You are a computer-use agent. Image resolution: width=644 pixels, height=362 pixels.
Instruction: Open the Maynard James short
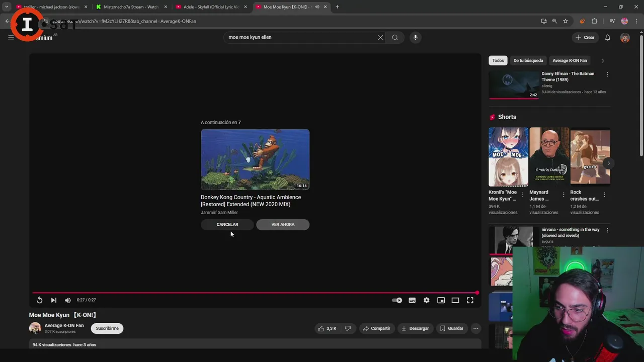[x=549, y=157]
